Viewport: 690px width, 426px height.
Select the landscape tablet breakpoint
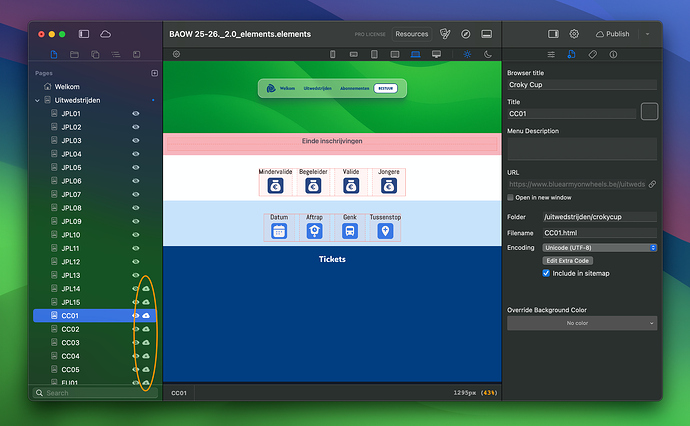pos(395,54)
